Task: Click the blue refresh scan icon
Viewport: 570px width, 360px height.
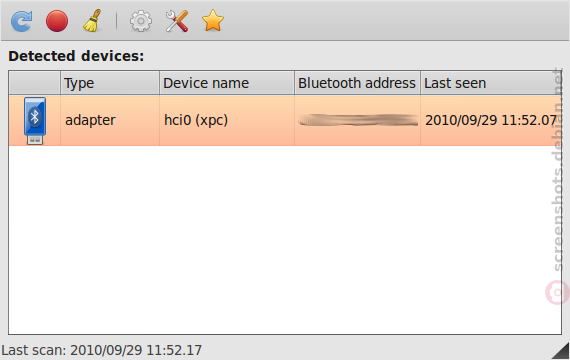Action: (x=21, y=21)
